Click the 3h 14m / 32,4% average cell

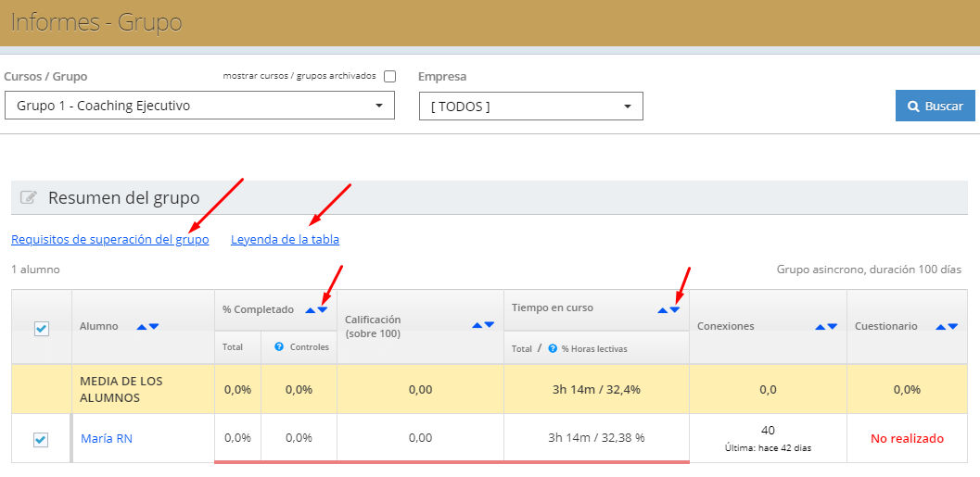(596, 390)
